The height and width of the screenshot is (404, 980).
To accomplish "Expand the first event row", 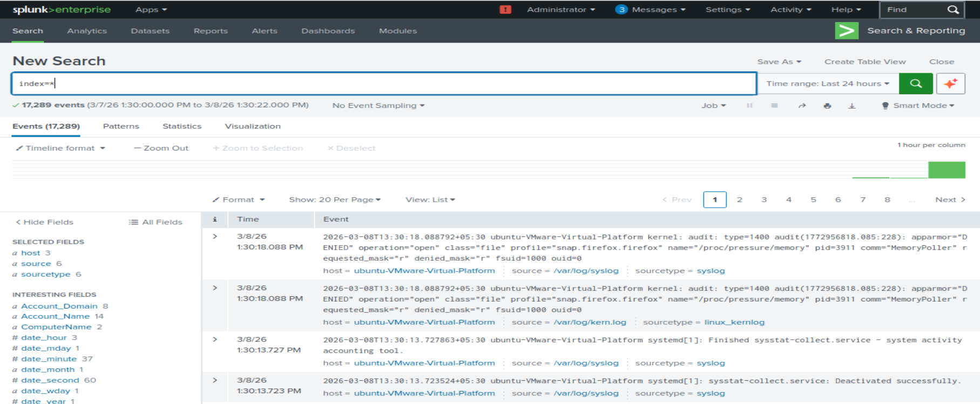I will coord(215,236).
